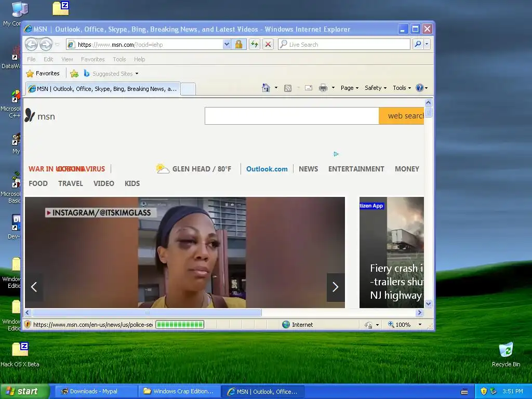532x399 pixels.
Task: Open the ENTERTAINMENT section link
Action: [x=356, y=169]
